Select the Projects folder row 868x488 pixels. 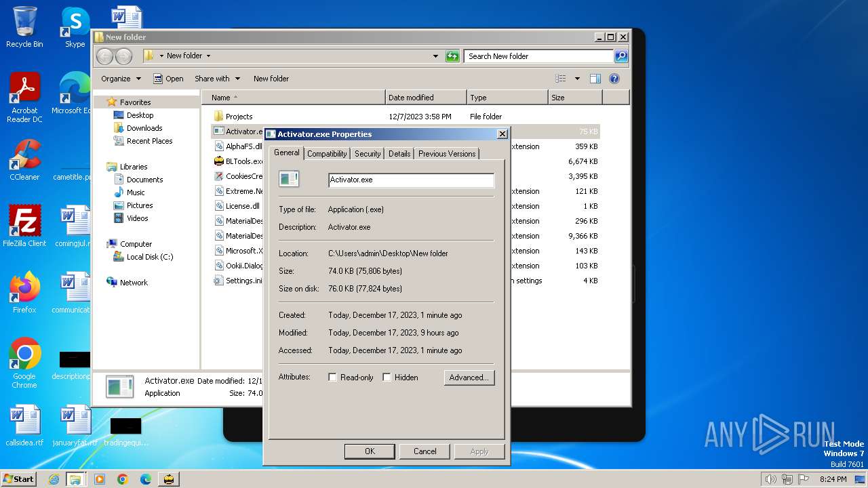pyautogui.click(x=406, y=117)
